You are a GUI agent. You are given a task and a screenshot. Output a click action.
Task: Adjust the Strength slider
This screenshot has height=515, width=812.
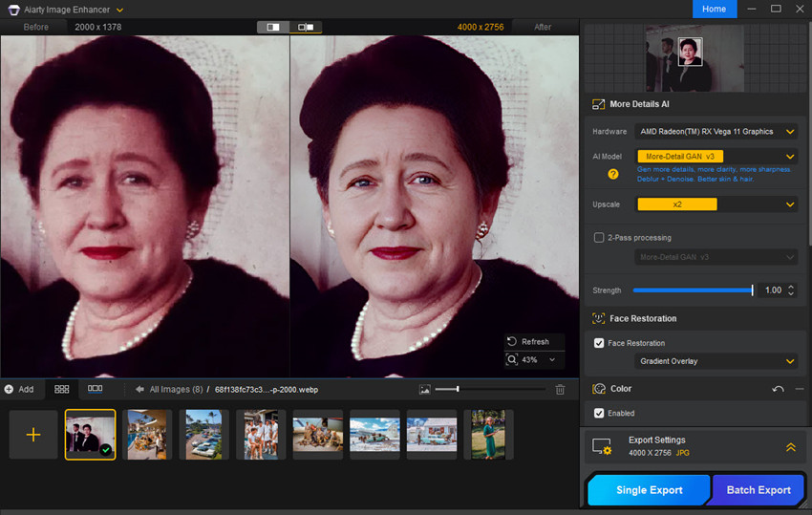693,290
